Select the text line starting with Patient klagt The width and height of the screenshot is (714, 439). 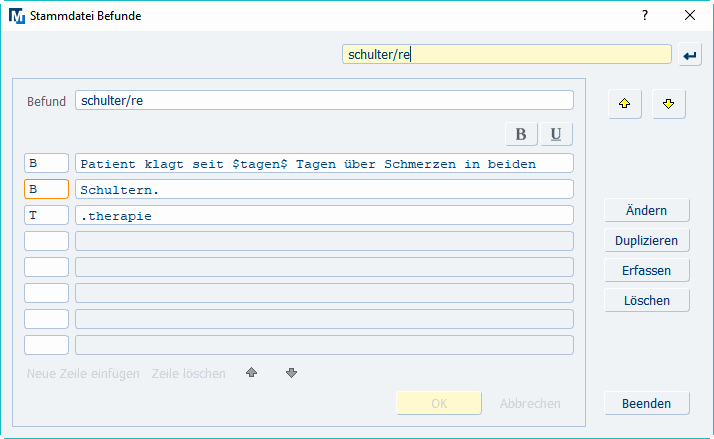pyautogui.click(x=323, y=163)
